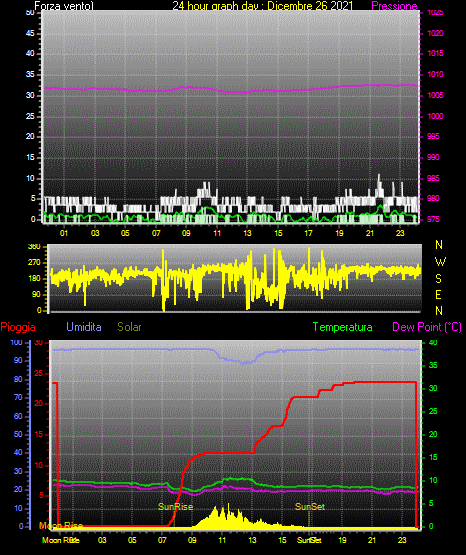Screen dimensions: 466x555
Task: Select the red '25' rain axis value
Action: (x=39, y=373)
